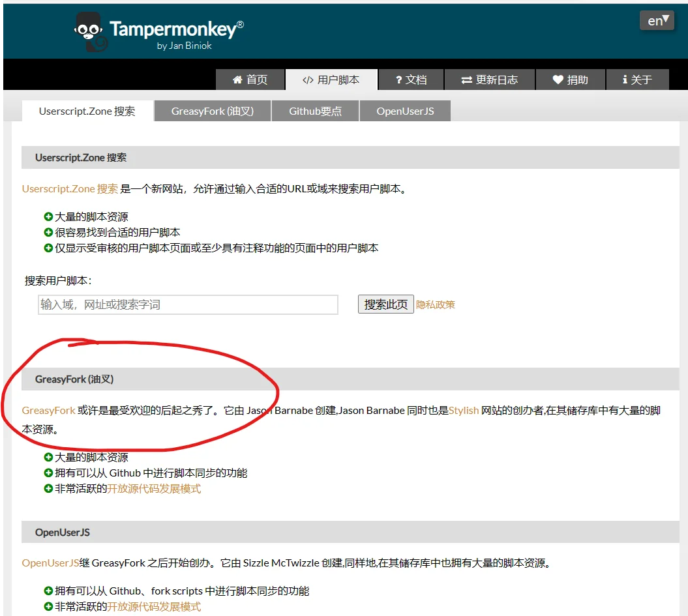Select the Userscript.Zone 搜索 sub-tab
Viewport: 688px width, 616px height.
[x=87, y=111]
